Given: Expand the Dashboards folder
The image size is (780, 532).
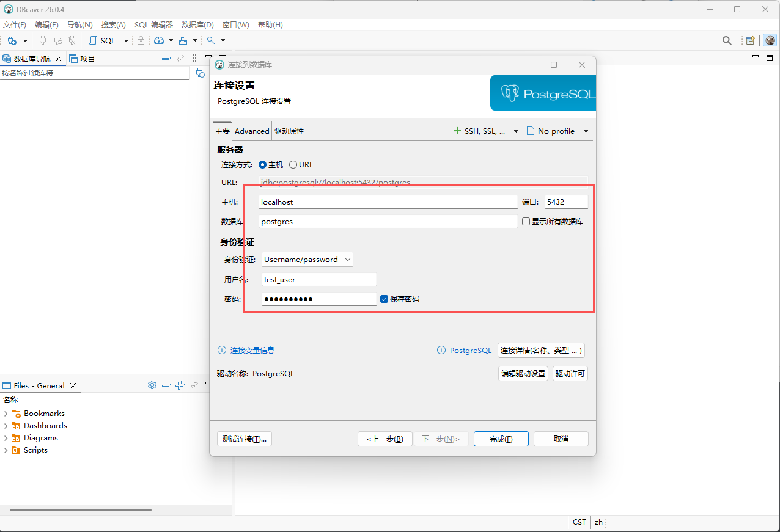Looking at the screenshot, I should coord(6,426).
